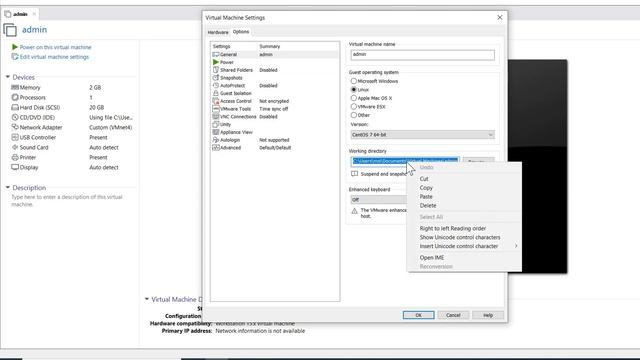
Task: Click the 'Time sync off' summary text
Action: pos(273,109)
